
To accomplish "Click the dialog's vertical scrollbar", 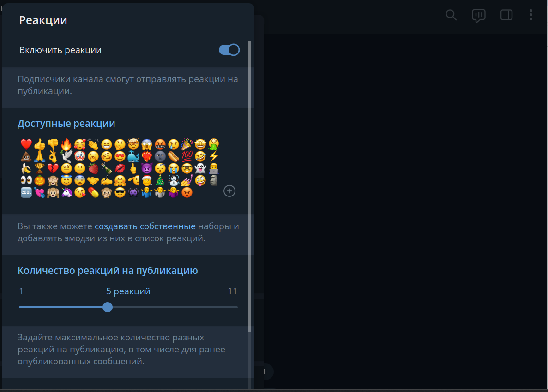I will pos(250,186).
